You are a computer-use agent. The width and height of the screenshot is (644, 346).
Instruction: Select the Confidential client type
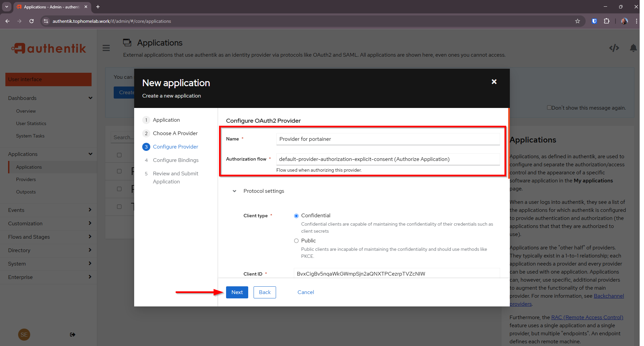click(x=296, y=216)
